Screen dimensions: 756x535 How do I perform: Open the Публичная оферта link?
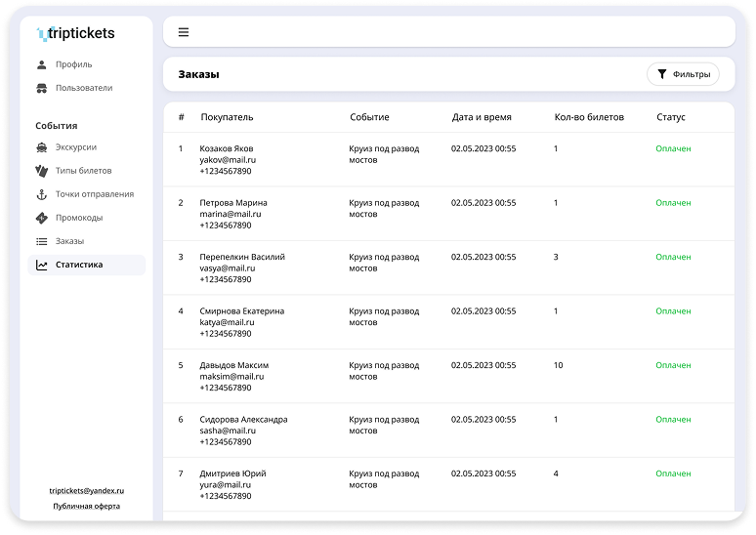click(87, 507)
